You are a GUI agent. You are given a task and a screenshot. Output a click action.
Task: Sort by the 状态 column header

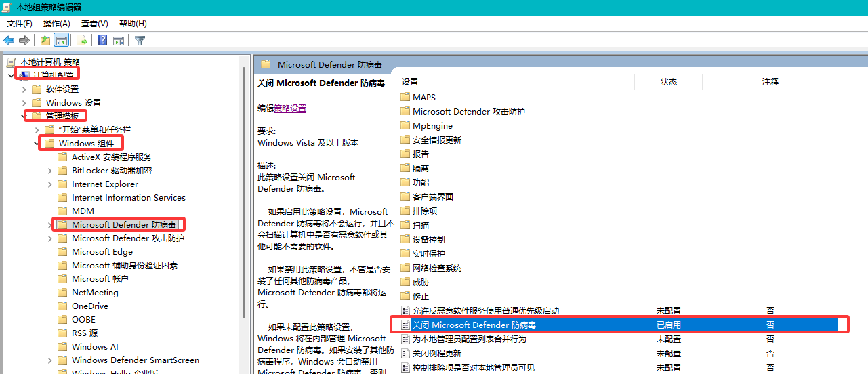[x=668, y=81]
